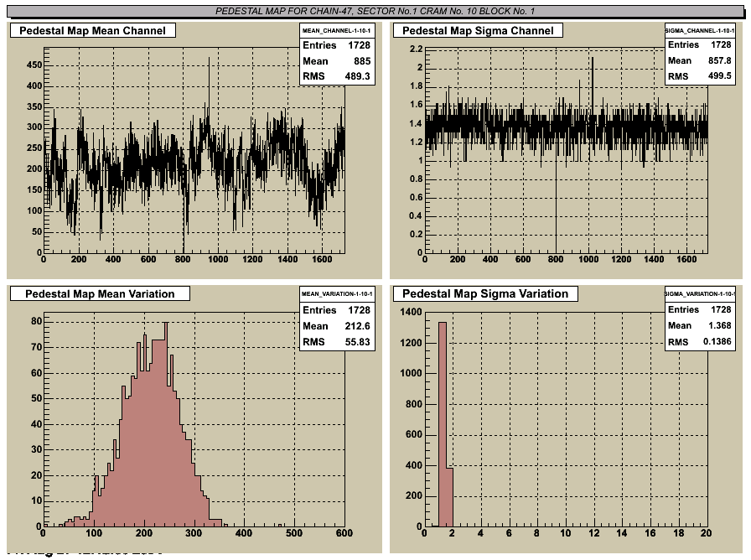Screen dimensions: 751x560
Task: Click the MEAN_VARIATION-1-10-1 stats box header
Action: click(337, 293)
